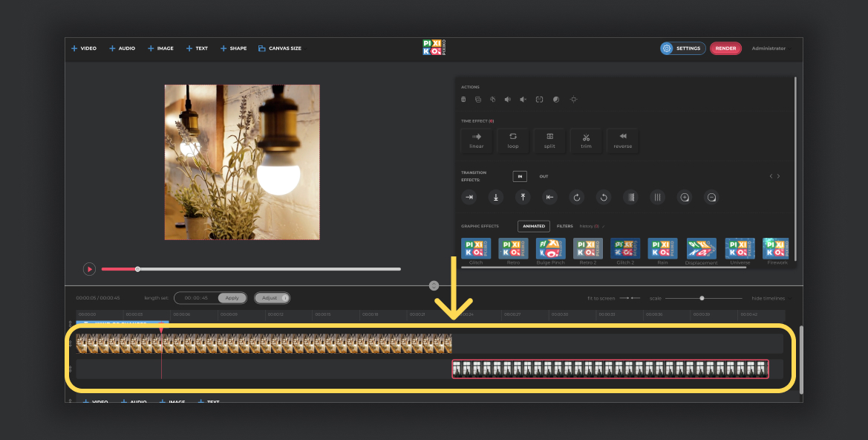Click the round panel divider handle

click(434, 285)
